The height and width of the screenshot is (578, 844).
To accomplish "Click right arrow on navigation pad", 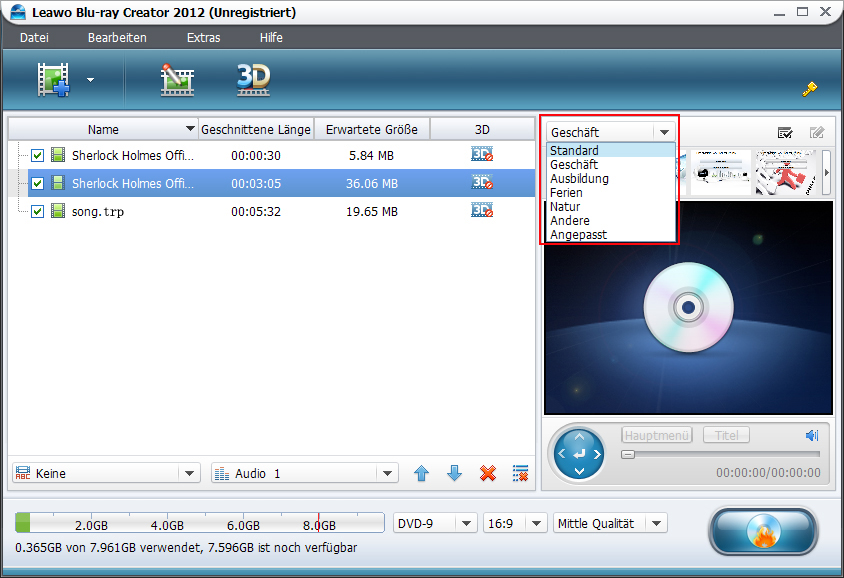I will pyautogui.click(x=597, y=454).
